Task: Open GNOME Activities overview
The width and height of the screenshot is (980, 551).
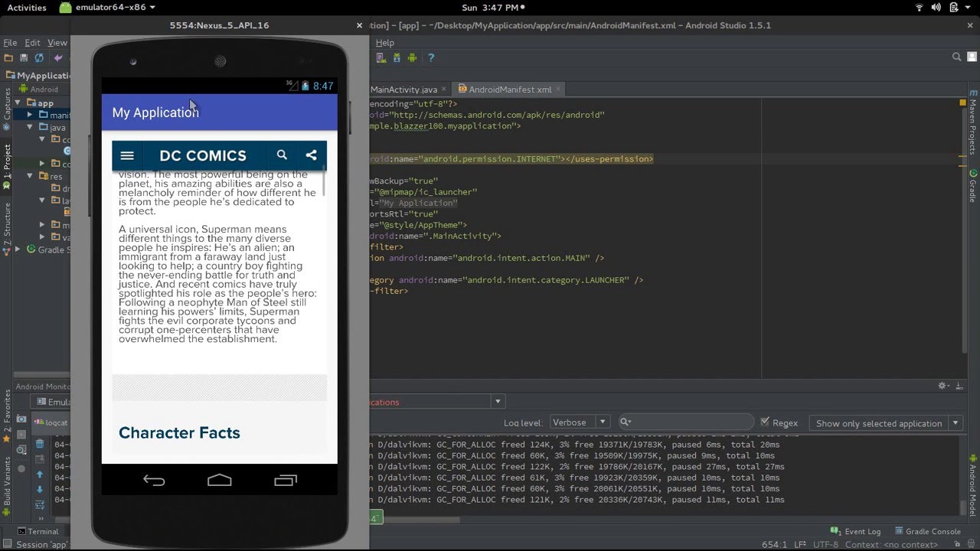Action: pyautogui.click(x=27, y=7)
